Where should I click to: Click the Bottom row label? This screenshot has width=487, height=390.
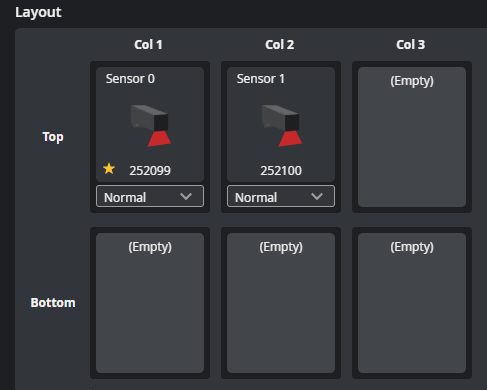[x=53, y=303]
